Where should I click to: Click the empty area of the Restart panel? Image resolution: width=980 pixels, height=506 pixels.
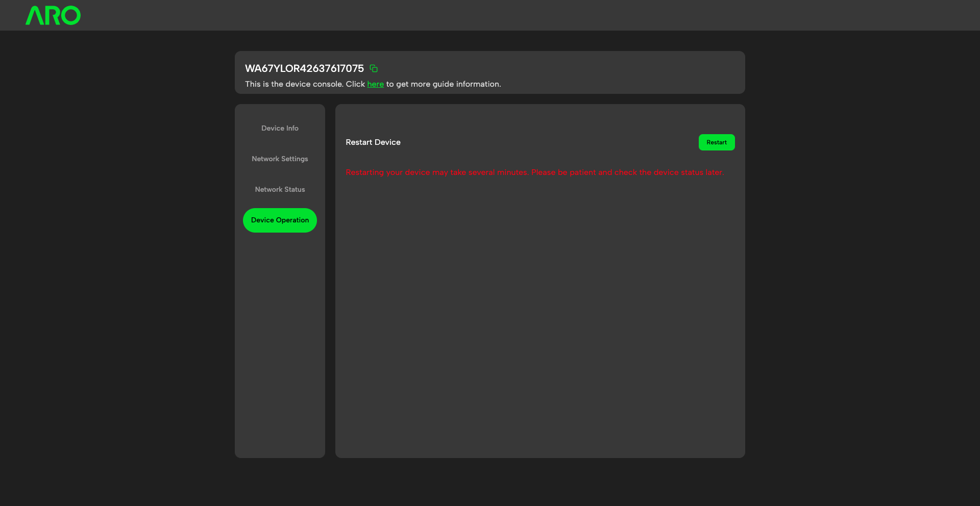click(540, 316)
